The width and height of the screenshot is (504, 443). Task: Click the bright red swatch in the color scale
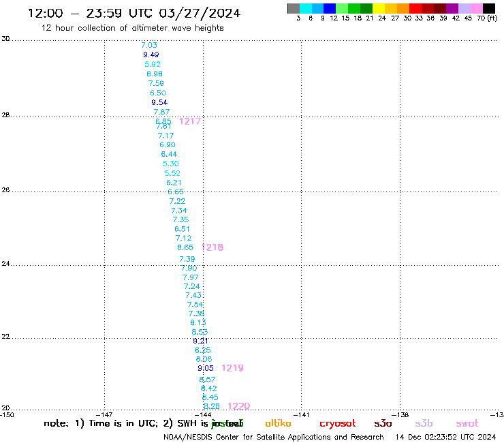[x=415, y=8]
